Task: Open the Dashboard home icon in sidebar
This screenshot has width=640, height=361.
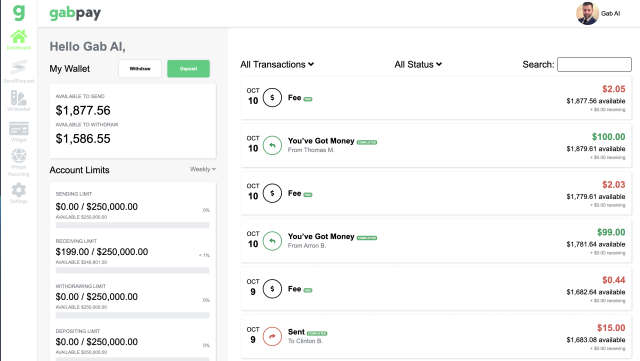Action: (x=19, y=37)
